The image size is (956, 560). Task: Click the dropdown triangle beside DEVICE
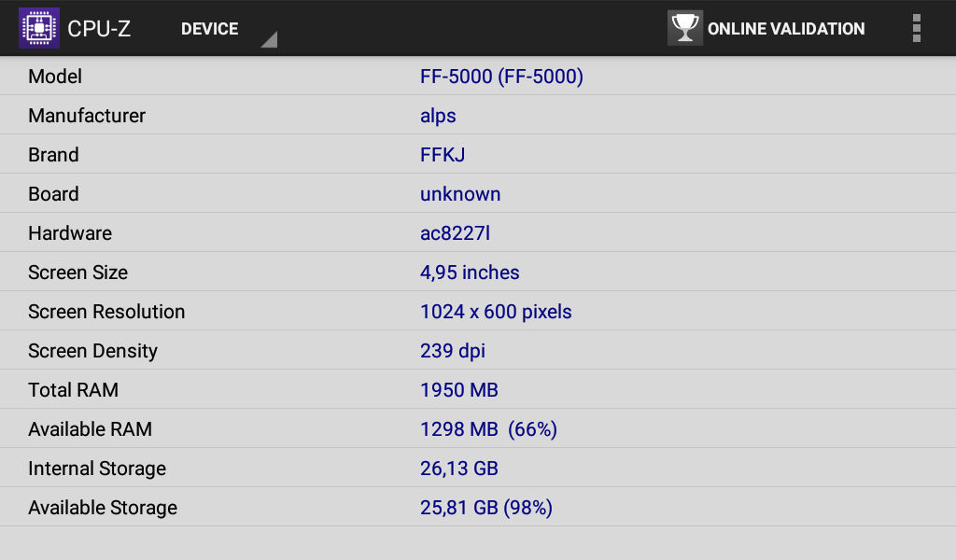(270, 39)
